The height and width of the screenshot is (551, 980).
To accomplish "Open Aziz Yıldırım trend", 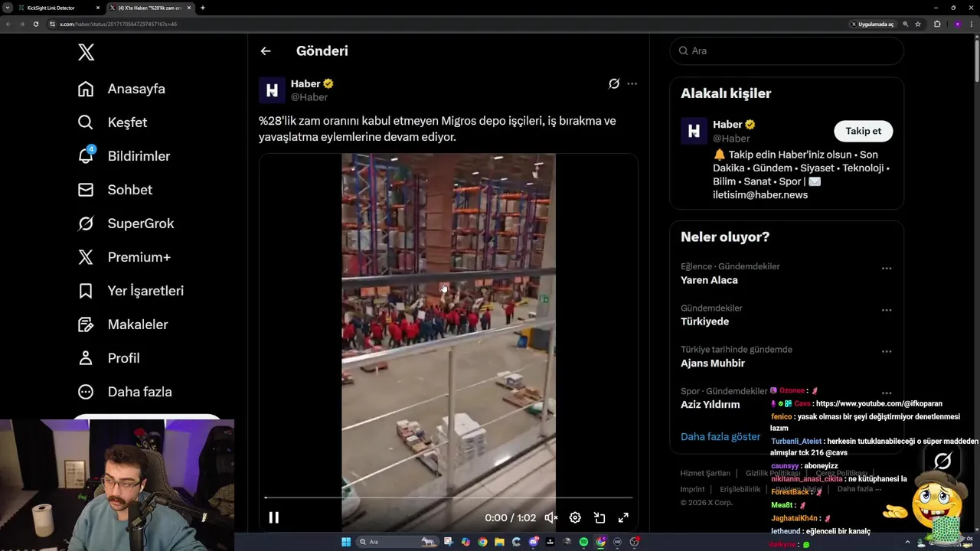I will click(x=710, y=404).
